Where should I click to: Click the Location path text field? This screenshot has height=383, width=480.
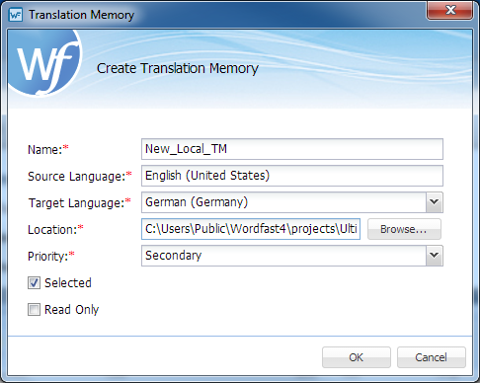click(251, 229)
